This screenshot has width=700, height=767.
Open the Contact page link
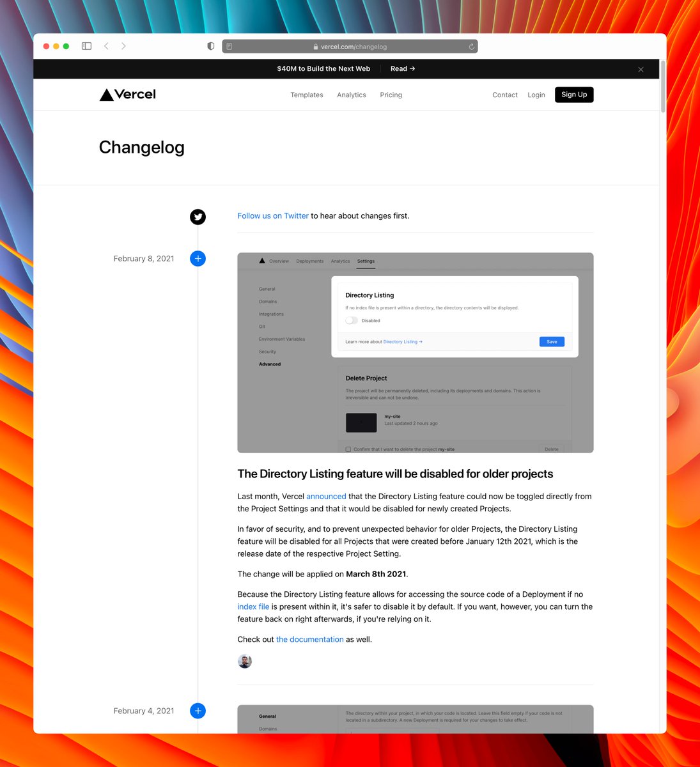click(505, 95)
